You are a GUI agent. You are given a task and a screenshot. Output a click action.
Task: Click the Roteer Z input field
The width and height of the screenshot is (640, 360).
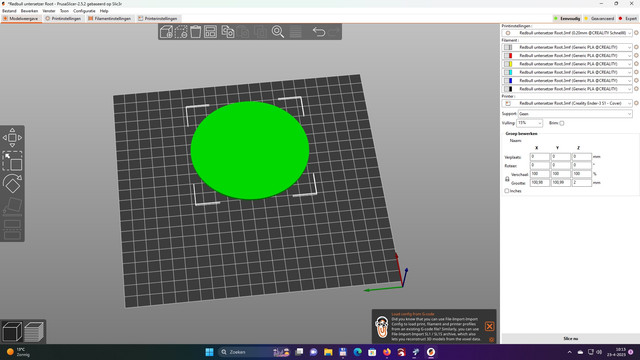tap(582, 165)
